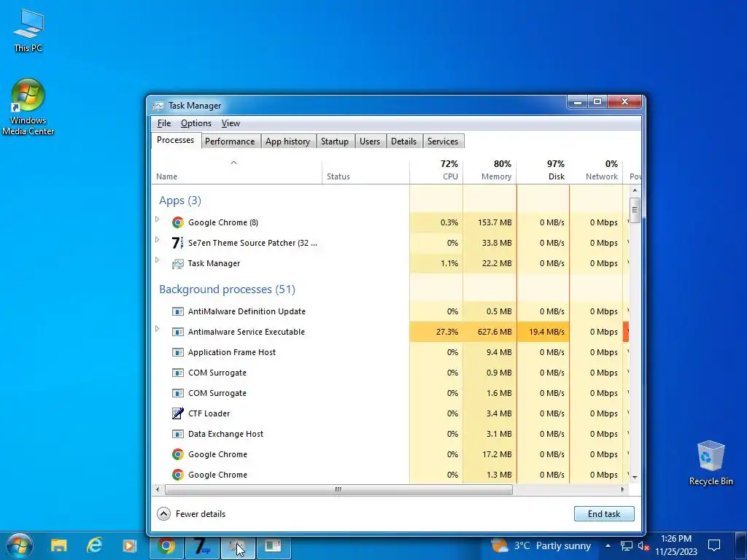Click the Task Manager taskbar button

[x=239, y=545]
